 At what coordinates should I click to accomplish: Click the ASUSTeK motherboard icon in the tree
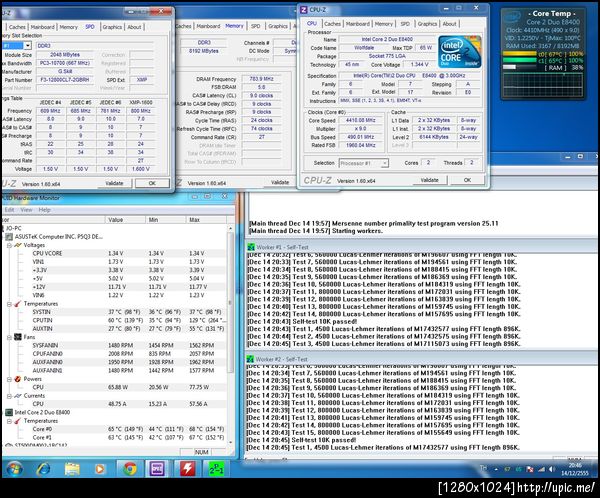click(x=9, y=237)
